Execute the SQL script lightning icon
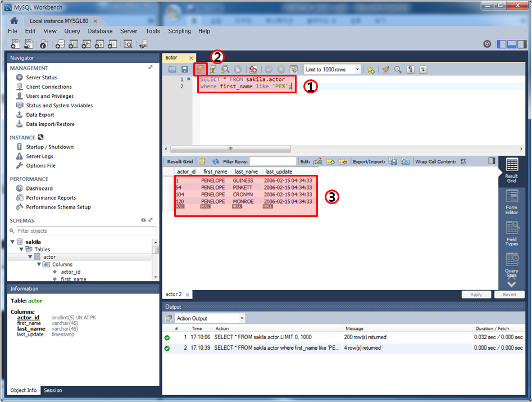Image resolution: width=532 pixels, height=402 pixels. coord(200,70)
